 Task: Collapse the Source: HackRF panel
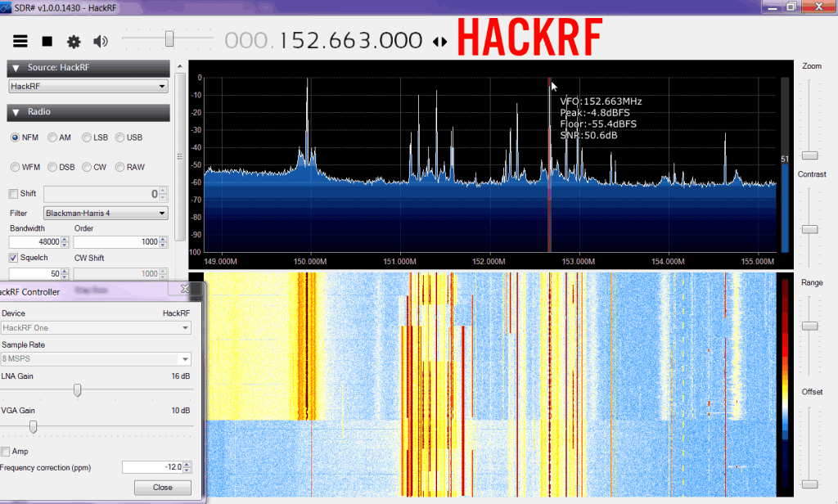[x=16, y=67]
